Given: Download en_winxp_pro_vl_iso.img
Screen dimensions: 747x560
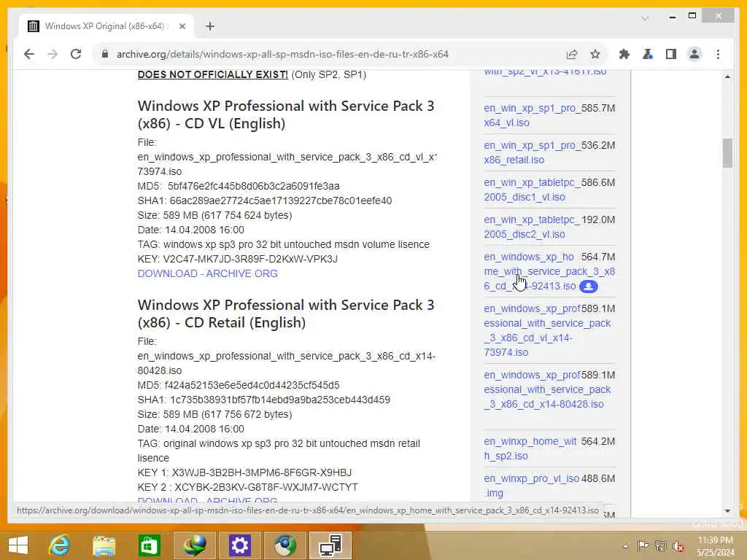Looking at the screenshot, I should click(531, 486).
